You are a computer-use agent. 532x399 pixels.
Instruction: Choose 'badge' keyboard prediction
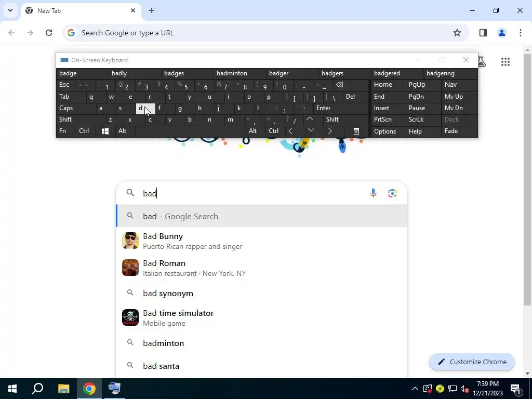coord(83,73)
